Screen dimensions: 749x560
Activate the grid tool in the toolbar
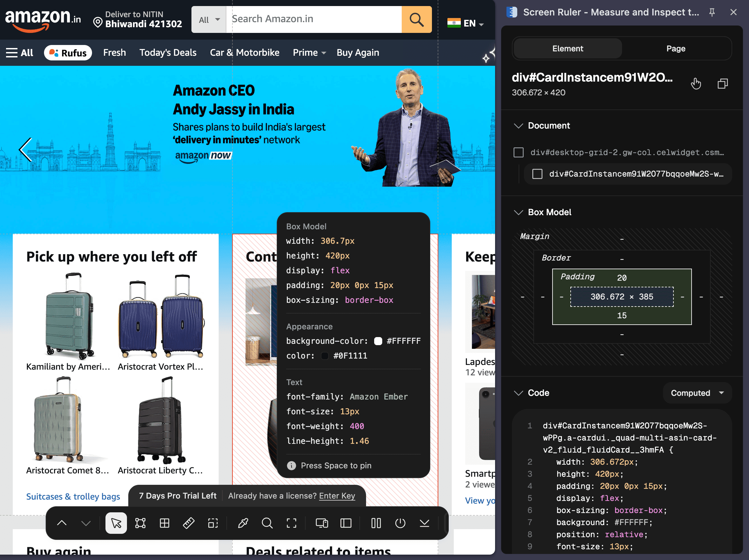click(x=165, y=523)
